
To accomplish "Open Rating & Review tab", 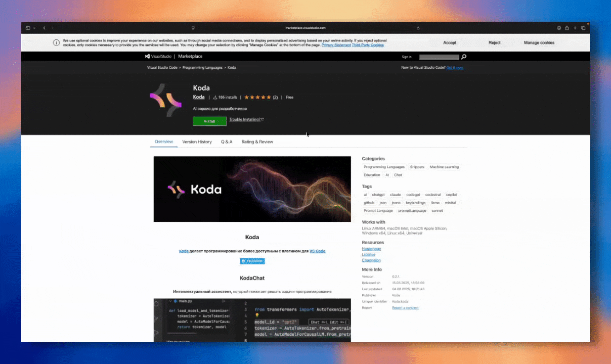I will pyautogui.click(x=257, y=142).
